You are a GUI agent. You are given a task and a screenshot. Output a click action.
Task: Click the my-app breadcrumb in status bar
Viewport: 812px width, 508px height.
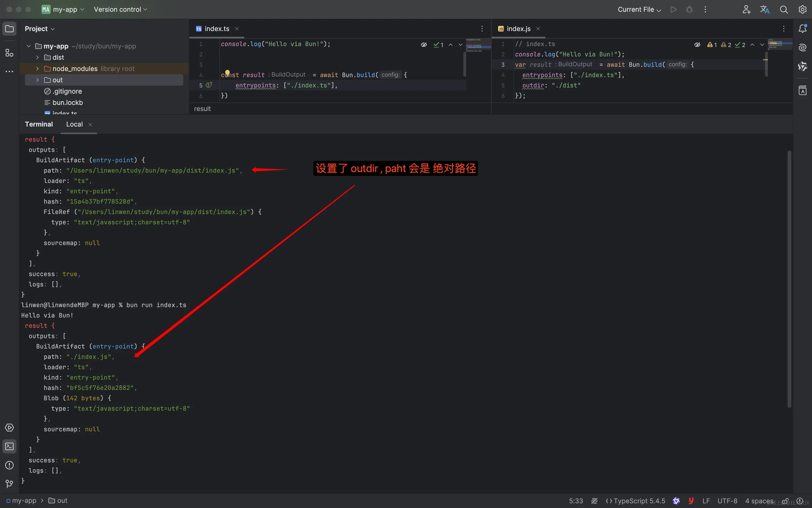coord(21,500)
